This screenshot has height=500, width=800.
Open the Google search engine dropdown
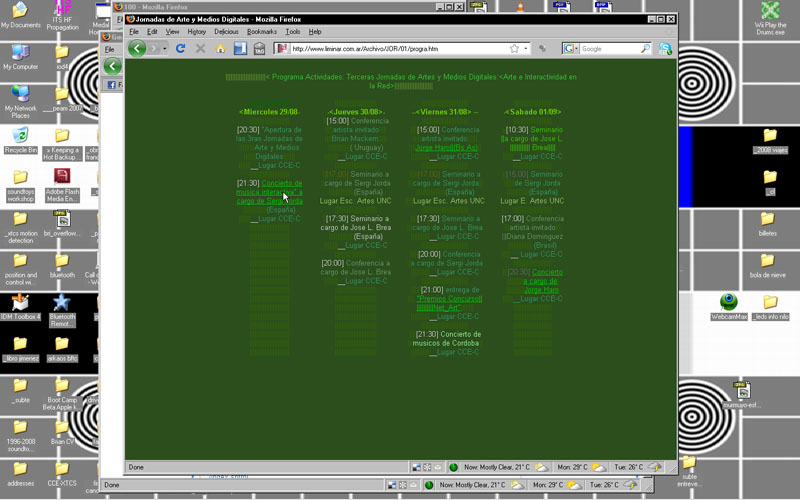pos(571,48)
